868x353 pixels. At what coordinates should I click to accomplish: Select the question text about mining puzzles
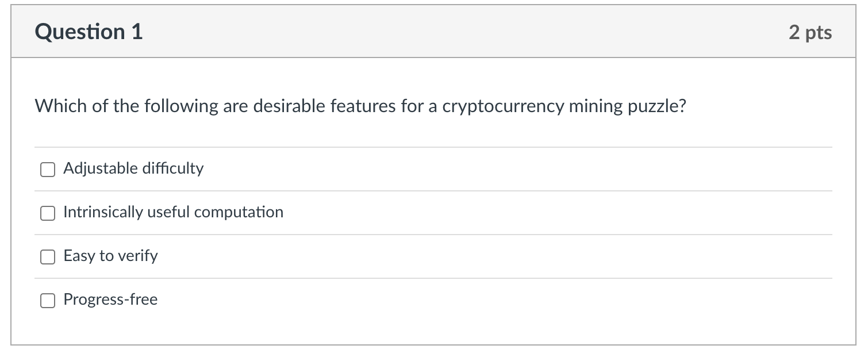(360, 106)
